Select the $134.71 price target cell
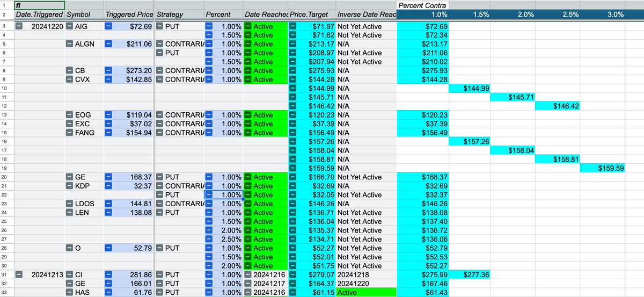Screen dimensions: 644x297 pyautogui.click(x=312, y=239)
